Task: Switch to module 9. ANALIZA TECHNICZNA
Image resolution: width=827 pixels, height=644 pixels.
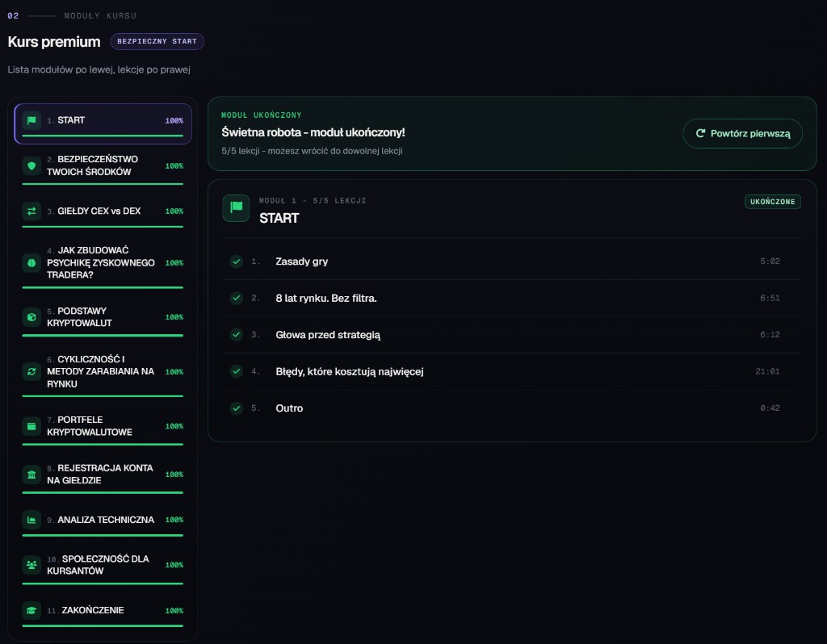Action: pyautogui.click(x=103, y=521)
